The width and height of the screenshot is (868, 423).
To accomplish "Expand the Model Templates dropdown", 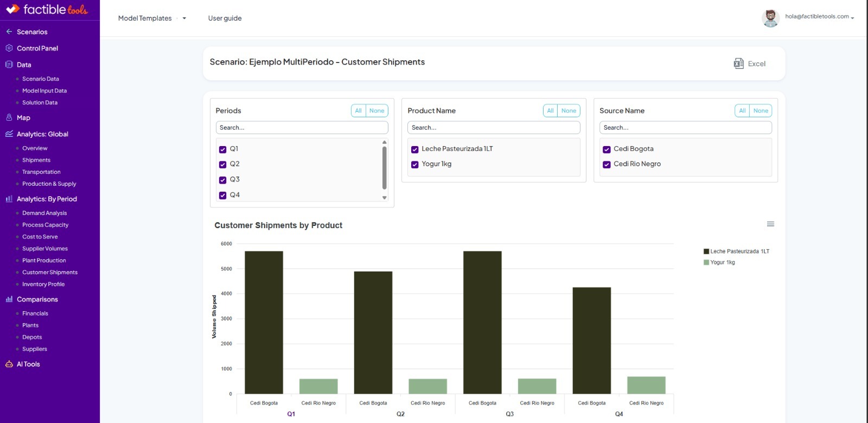I will click(184, 18).
